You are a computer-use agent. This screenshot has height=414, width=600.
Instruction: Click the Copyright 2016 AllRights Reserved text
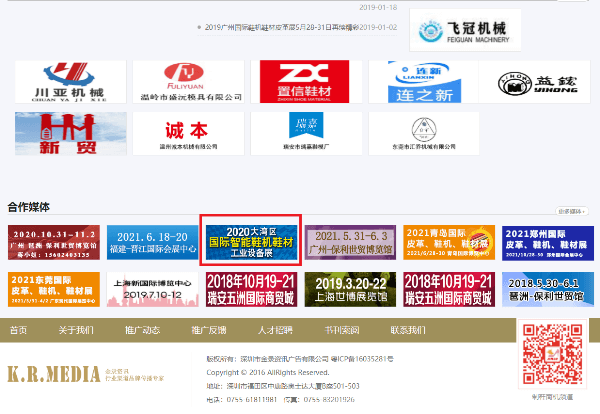click(267, 372)
